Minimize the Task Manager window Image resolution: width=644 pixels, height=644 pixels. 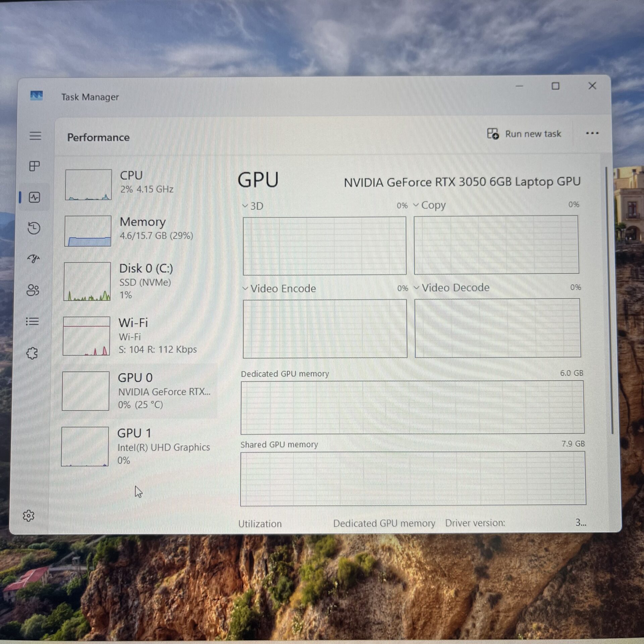click(x=519, y=86)
